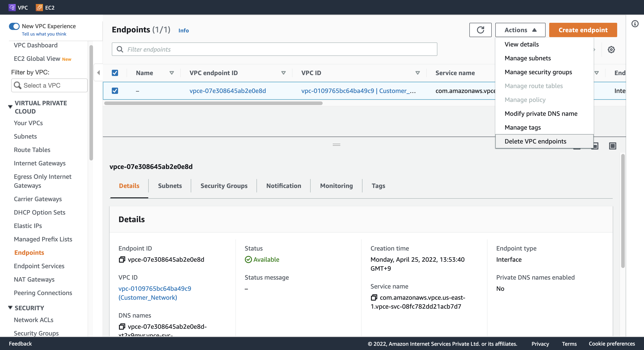Toggle the selected endpoint checkbox
The width and height of the screenshot is (644, 350).
[115, 91]
